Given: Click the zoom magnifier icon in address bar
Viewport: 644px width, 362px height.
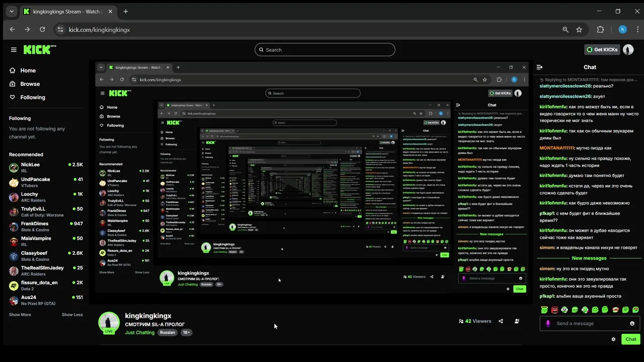Looking at the screenshot, I should tap(566, 30).
